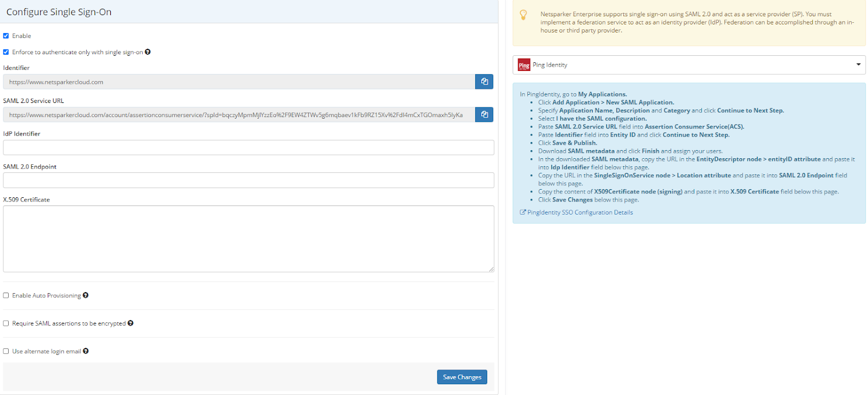Click the Save Changes button
This screenshot has width=868, height=395.
462,377
